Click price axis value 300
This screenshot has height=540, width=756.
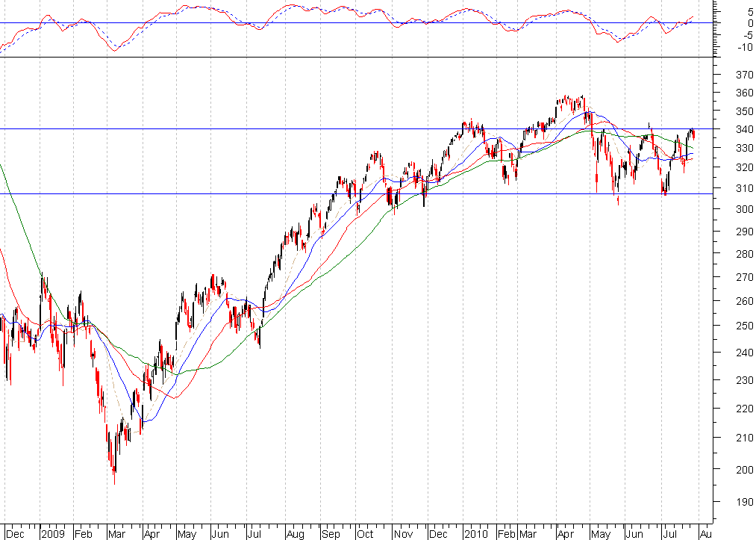click(744, 209)
